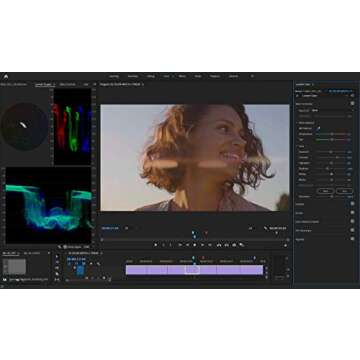The image size is (360, 360).
Task: Adjust the Temperature slider
Action: coord(332,134)
